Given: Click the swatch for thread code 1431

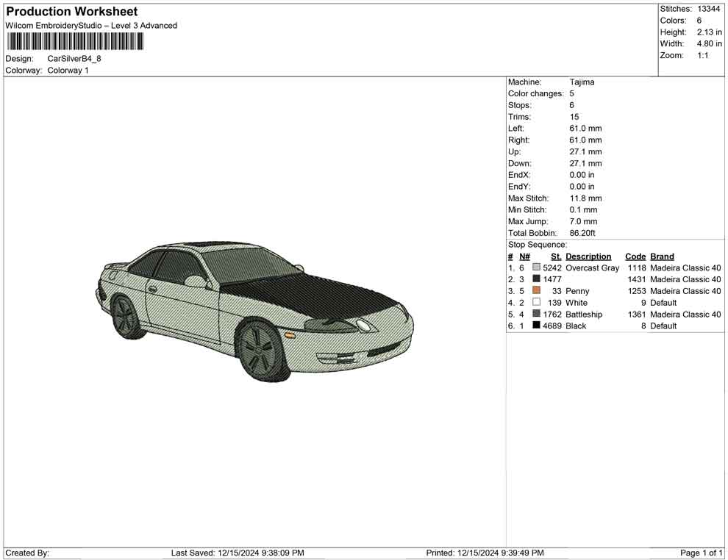Looking at the screenshot, I should (x=535, y=279).
